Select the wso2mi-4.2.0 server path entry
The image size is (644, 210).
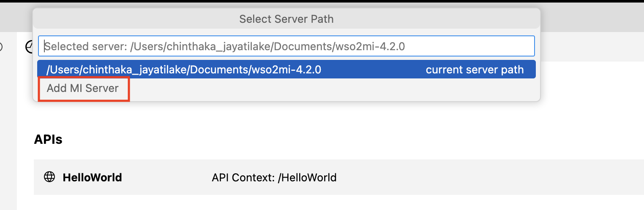184,70
